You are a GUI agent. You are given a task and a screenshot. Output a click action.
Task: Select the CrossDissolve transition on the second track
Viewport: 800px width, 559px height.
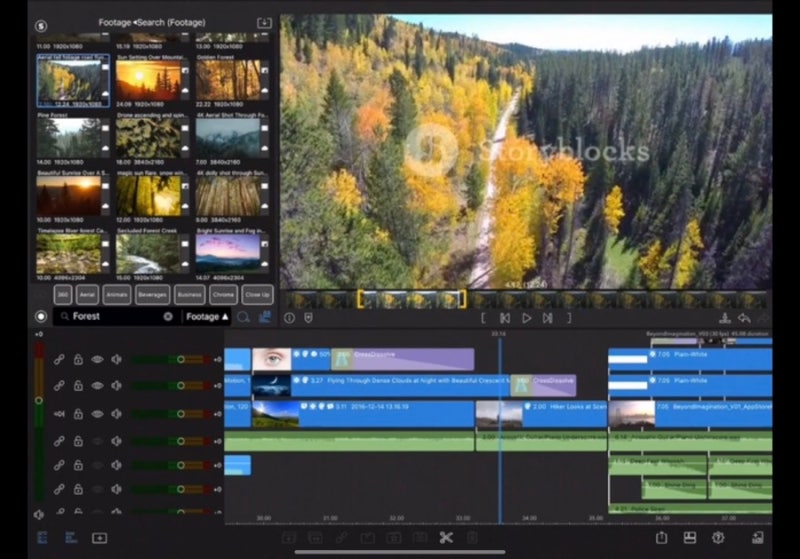click(543, 386)
